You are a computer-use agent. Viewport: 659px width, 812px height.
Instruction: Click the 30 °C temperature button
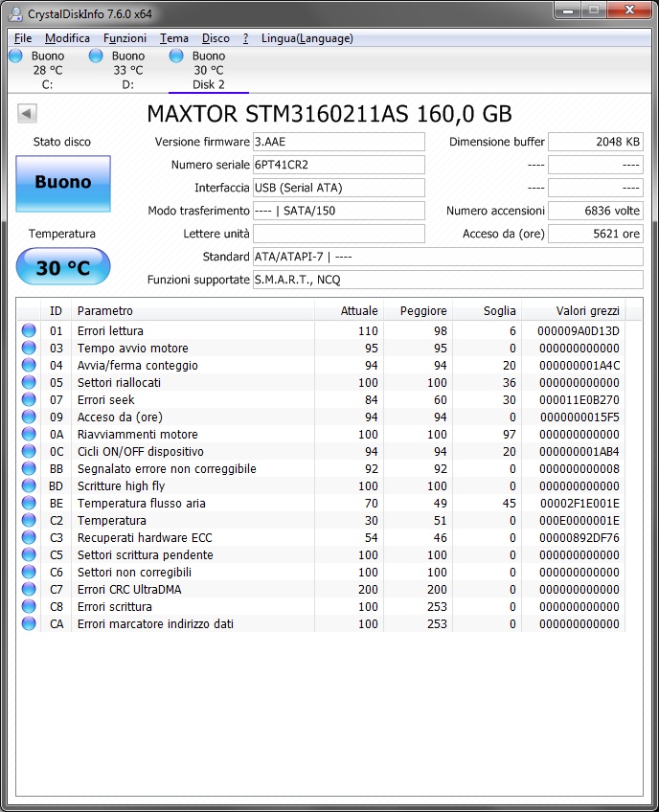63,267
